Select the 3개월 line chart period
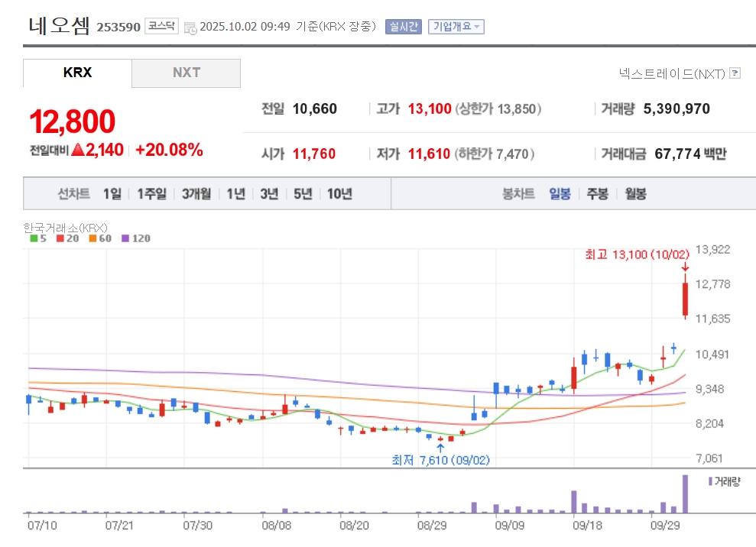Image resolution: width=756 pixels, height=547 pixels. [196, 194]
